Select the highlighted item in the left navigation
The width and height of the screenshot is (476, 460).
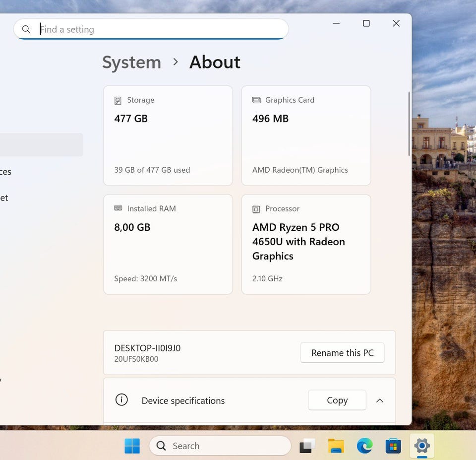tap(41, 144)
